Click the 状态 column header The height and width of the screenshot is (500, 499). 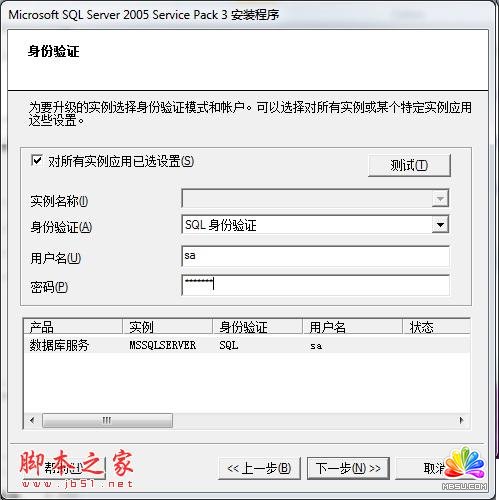pos(436,327)
